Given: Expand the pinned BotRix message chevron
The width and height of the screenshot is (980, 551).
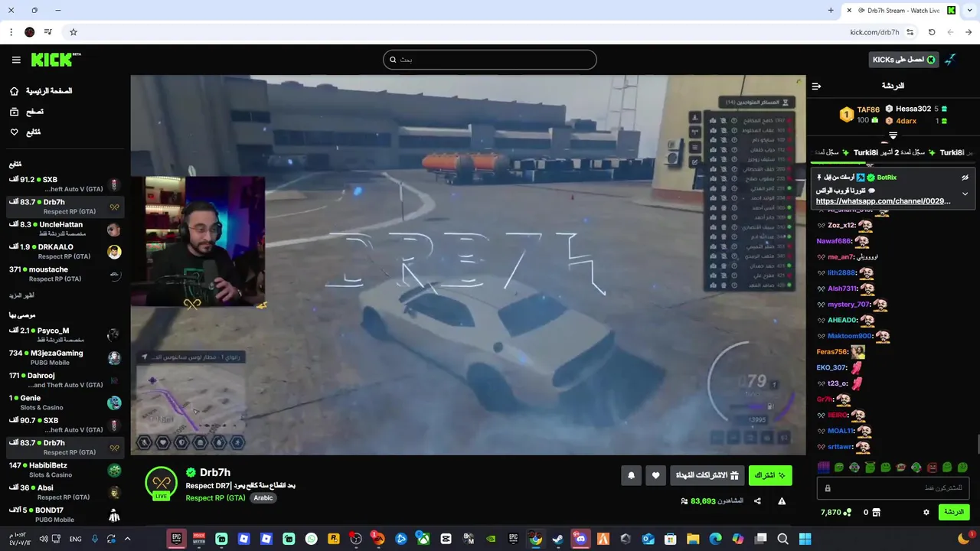Looking at the screenshot, I should [x=965, y=194].
